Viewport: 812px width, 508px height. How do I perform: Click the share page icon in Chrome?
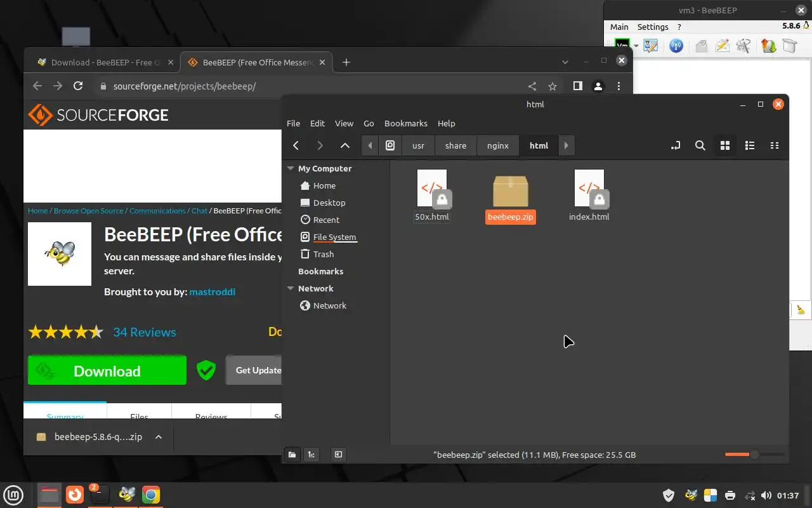point(532,86)
